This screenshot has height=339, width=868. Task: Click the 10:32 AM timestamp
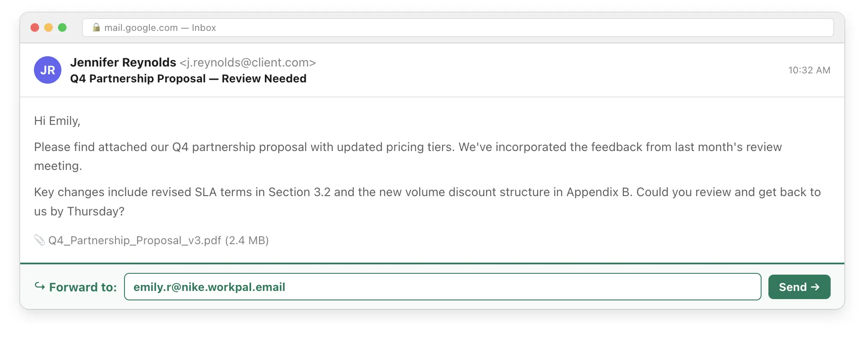pyautogui.click(x=809, y=70)
